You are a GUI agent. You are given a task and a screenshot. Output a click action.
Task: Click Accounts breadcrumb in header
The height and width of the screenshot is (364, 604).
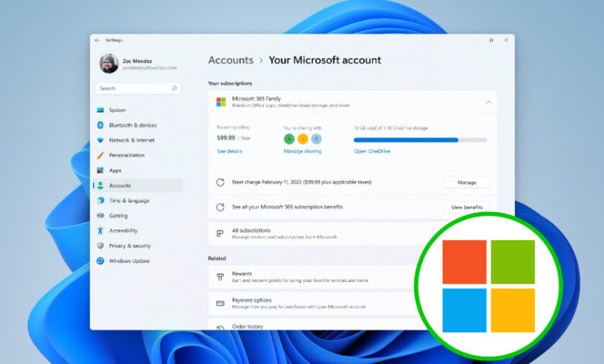[231, 60]
